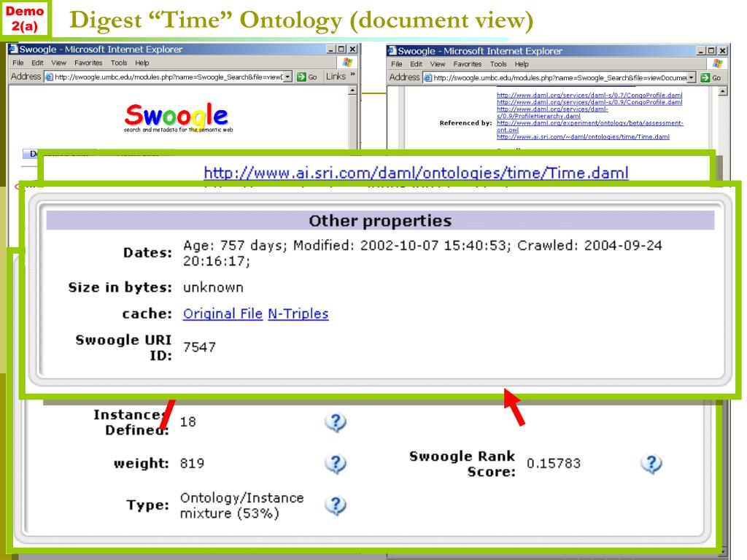Select the 'unknown' size in bytes value

pyautogui.click(x=213, y=287)
